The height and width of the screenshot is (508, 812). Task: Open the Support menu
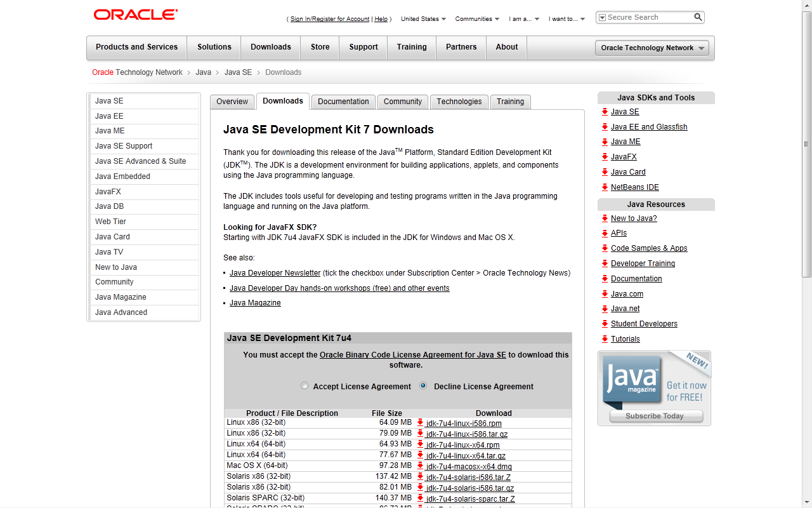tap(363, 47)
